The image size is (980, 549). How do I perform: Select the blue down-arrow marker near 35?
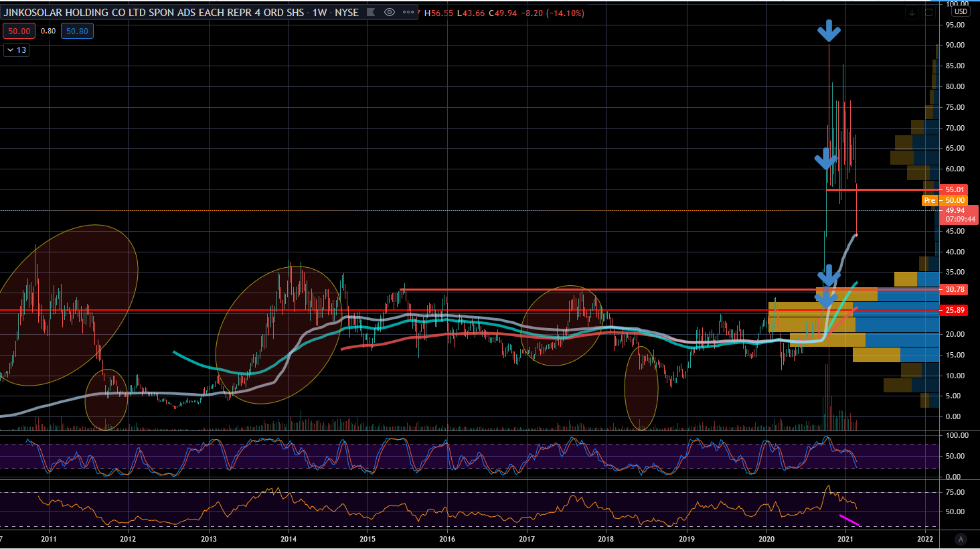point(829,274)
